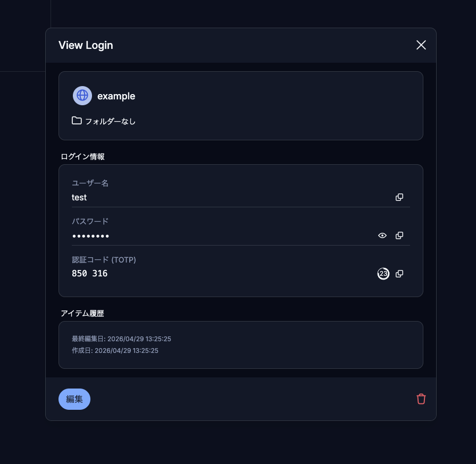The width and height of the screenshot is (476, 464).
Task: Click the 最終編集日 timestamp line
Action: [121, 339]
